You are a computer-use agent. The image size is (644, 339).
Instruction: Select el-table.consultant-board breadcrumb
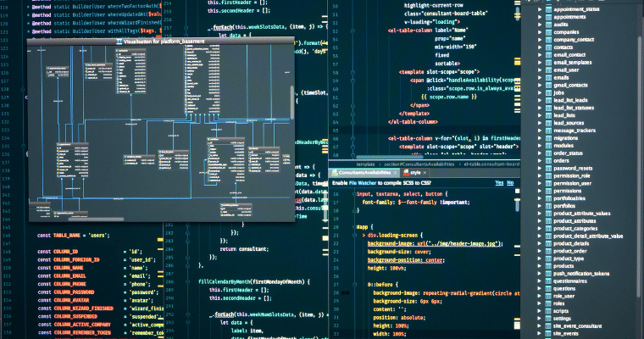click(x=492, y=164)
